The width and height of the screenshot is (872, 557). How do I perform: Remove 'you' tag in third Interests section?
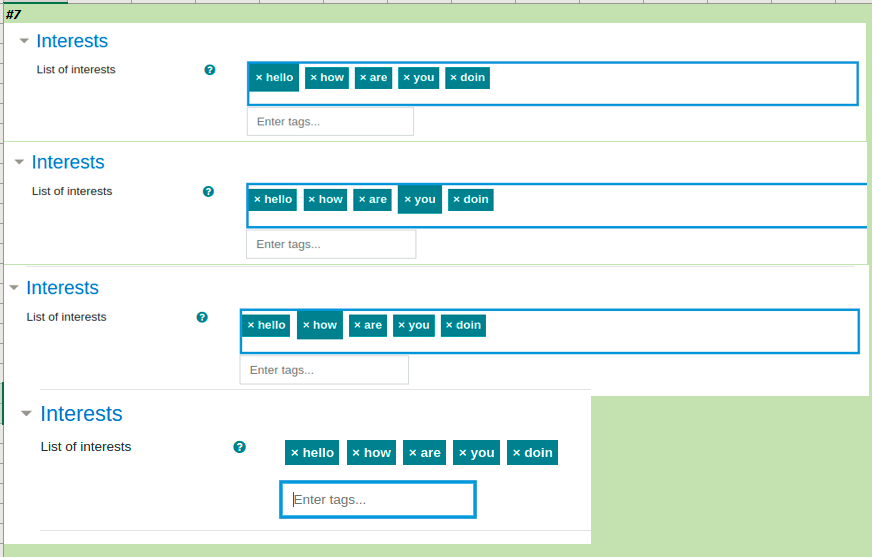[x=414, y=325]
